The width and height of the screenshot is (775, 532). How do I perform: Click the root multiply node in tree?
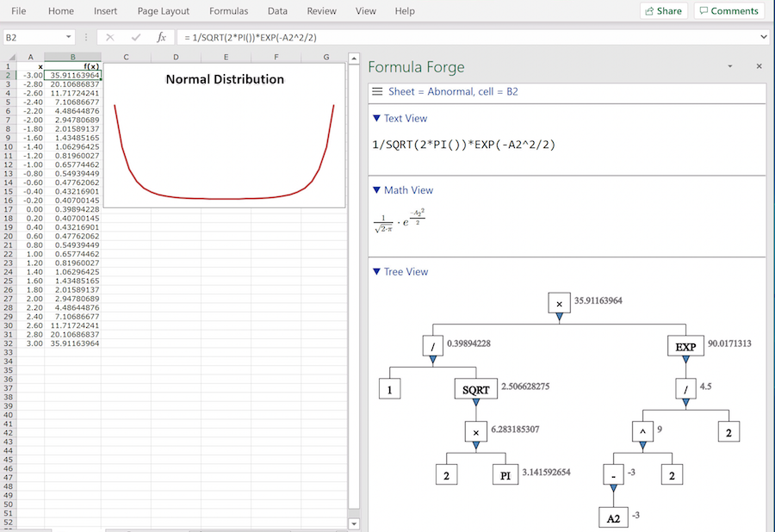click(x=559, y=303)
